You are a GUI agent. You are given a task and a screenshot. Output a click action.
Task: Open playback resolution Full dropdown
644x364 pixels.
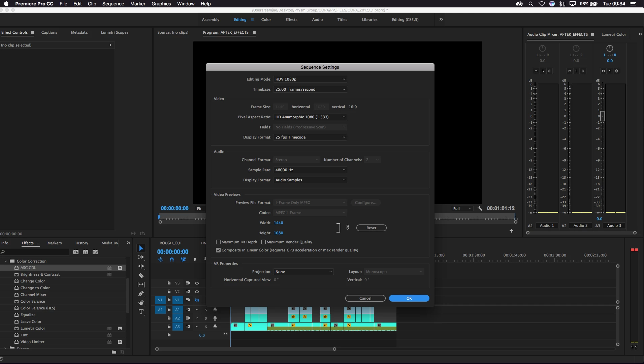(462, 209)
